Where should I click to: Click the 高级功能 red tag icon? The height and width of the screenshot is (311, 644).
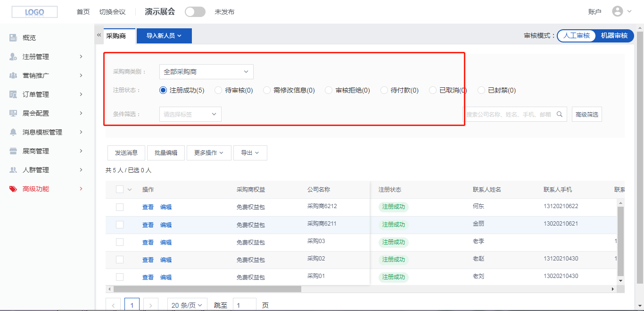point(13,189)
